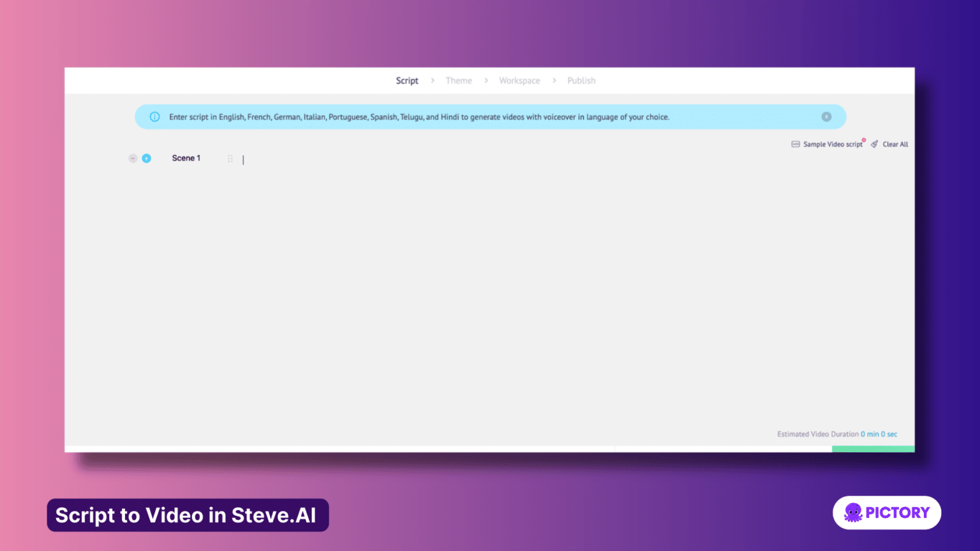
Task: Click Clear All to reset the script
Action: click(895, 144)
